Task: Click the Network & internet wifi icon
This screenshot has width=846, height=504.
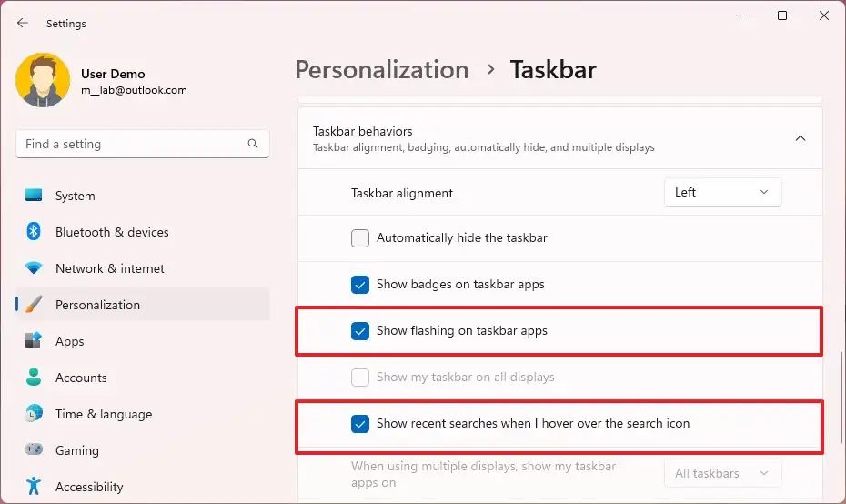Action: (x=34, y=268)
